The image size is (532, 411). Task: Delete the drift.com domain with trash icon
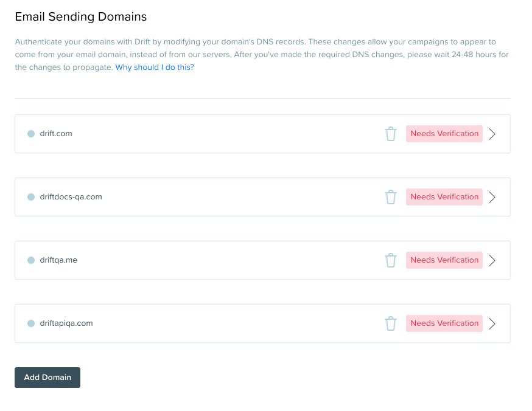(391, 134)
